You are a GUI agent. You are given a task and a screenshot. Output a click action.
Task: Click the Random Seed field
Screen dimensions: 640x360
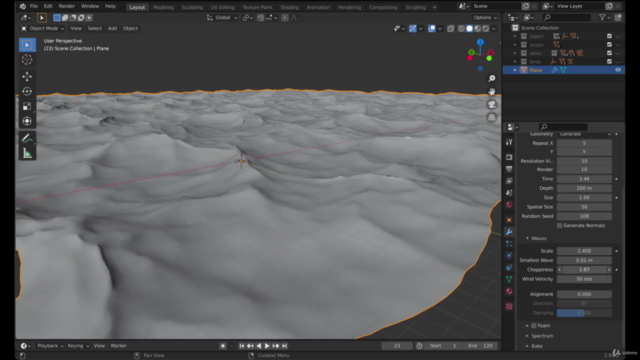(584, 216)
